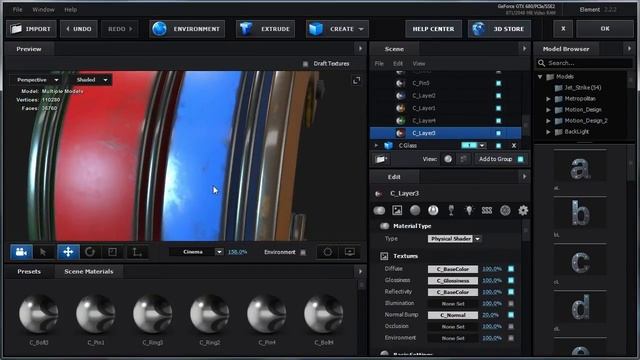Click the monitor display icon in preview toolbar
This screenshot has width=640, height=360.
[350, 252]
